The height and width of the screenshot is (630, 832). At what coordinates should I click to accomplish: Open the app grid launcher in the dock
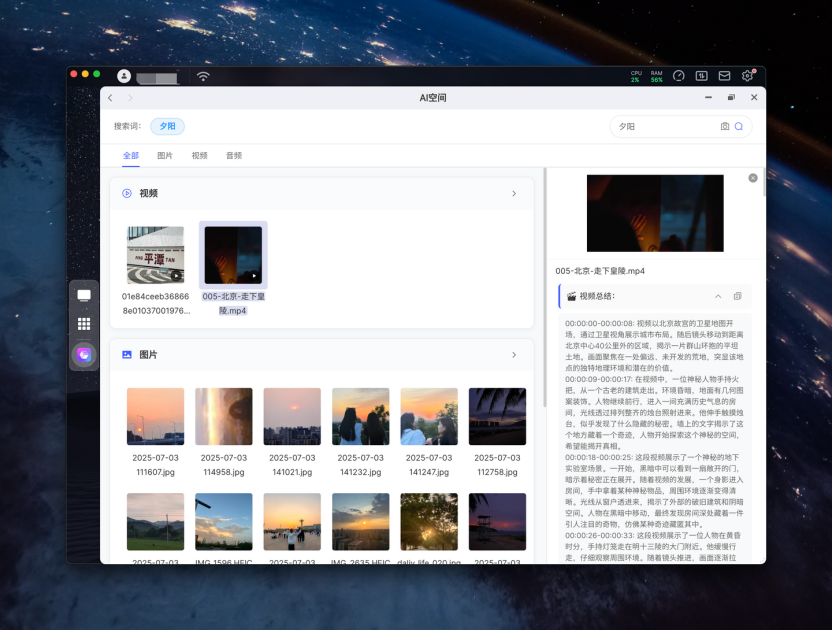pos(84,324)
